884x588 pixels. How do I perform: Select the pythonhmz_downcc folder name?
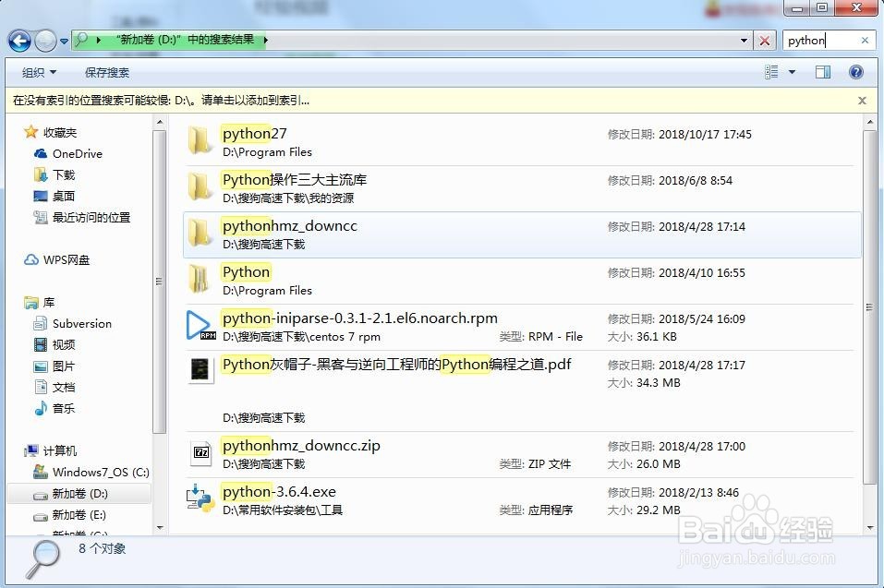coord(290,226)
